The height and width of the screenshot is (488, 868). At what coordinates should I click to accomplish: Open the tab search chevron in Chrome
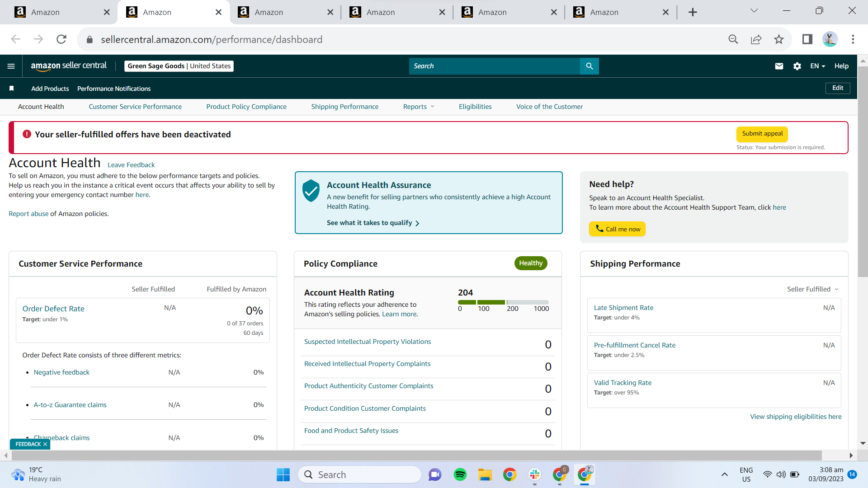pyautogui.click(x=754, y=11)
